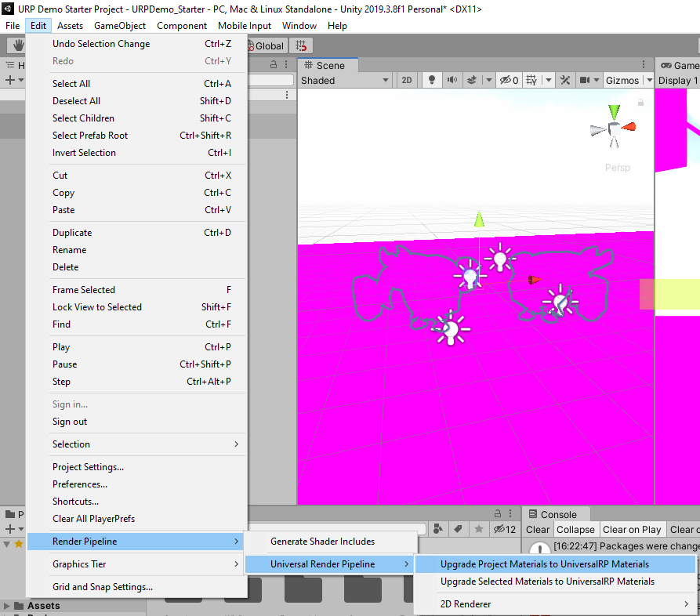This screenshot has height=616, width=700.
Task: Expand the 2D Renderer submenu
Action: 564,604
